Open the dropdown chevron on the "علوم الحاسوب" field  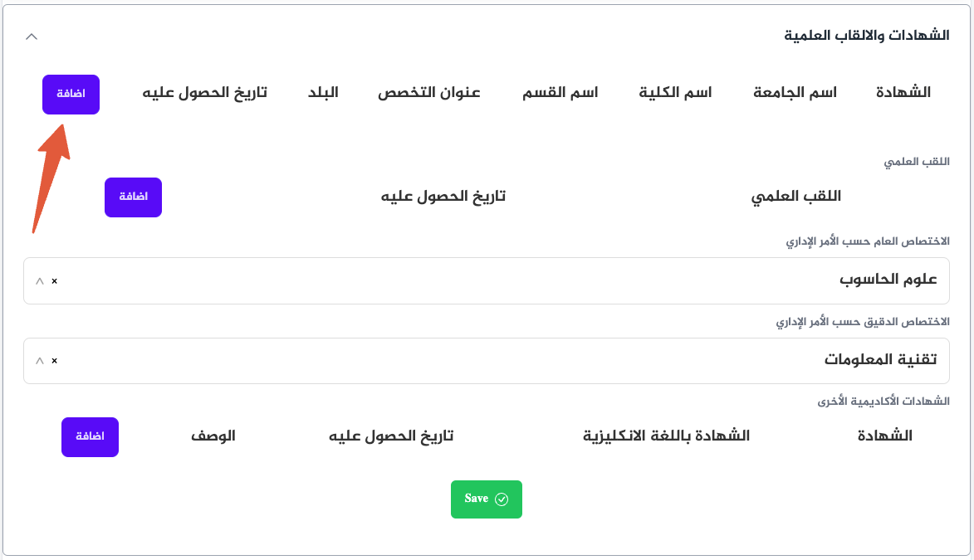37,281
